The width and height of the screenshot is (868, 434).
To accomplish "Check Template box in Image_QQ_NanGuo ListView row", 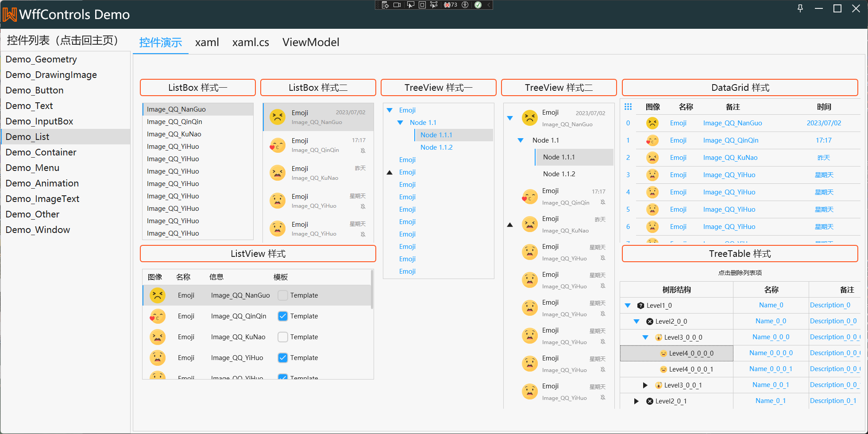I will click(x=283, y=295).
